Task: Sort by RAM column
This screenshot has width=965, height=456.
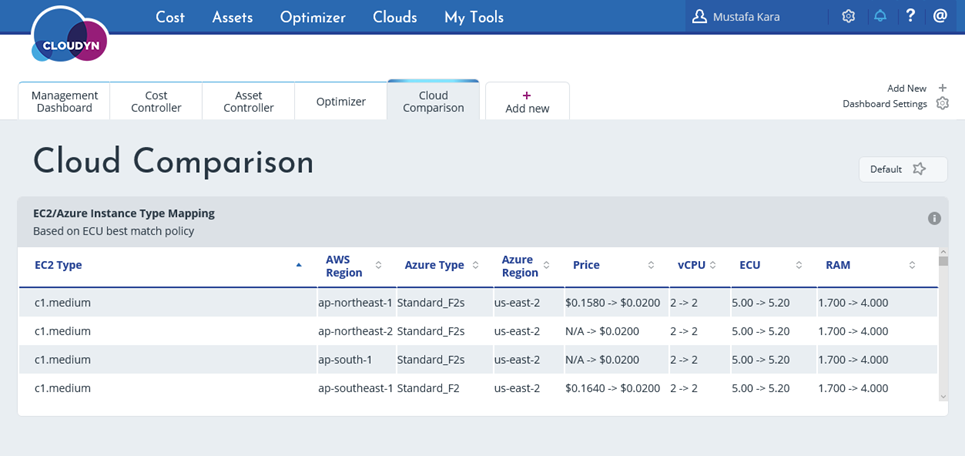Action: click(x=912, y=265)
